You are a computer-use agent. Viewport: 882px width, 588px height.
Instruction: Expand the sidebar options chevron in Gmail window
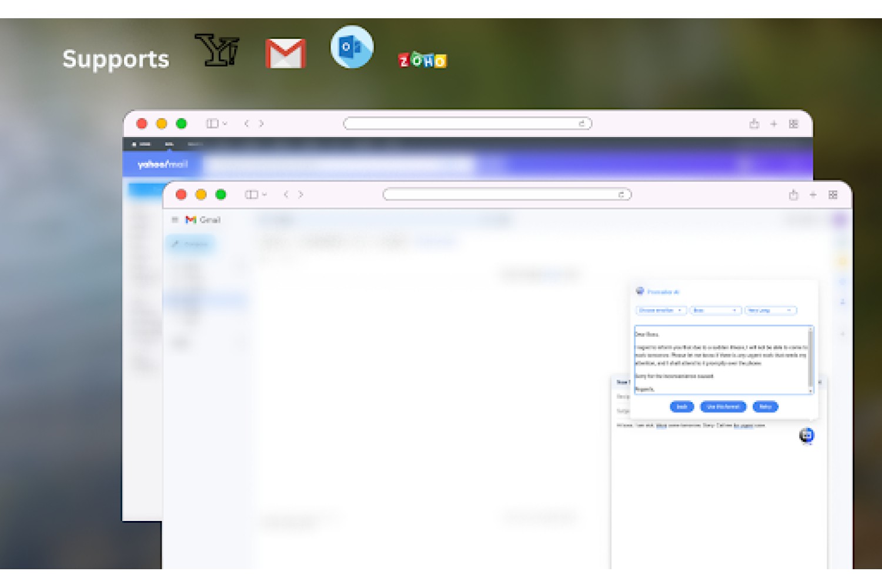click(x=264, y=195)
